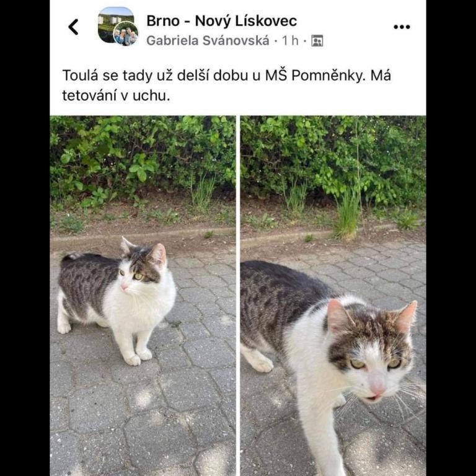Open the Brno group cover photo avatar
476x476 pixels.
tap(115, 24)
